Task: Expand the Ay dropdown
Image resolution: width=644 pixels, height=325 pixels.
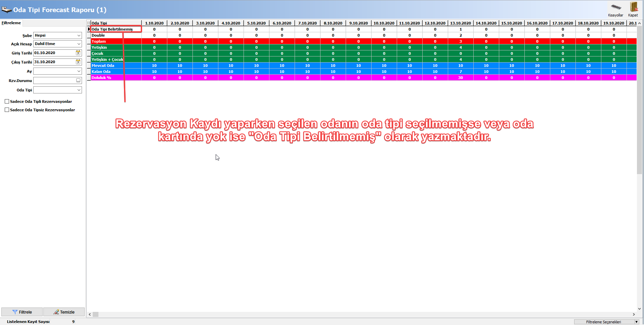Action: [x=79, y=71]
